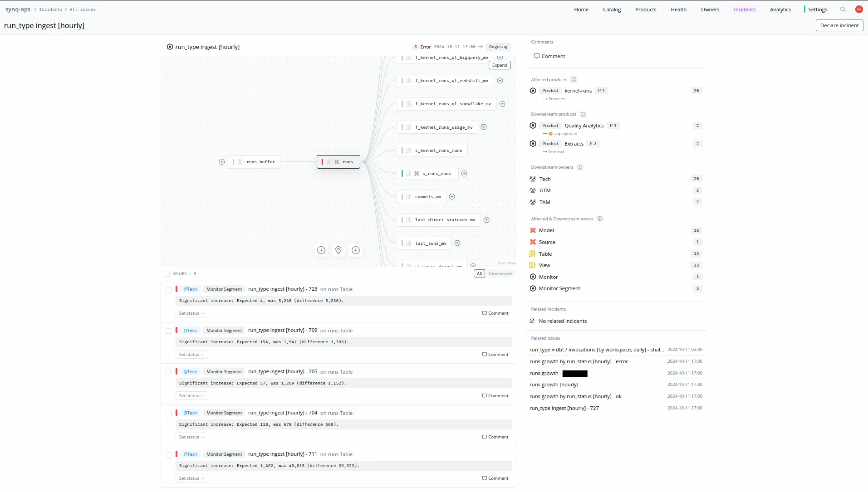Check the select-all ISSUES checkbox
This screenshot has width=868, height=492.
point(167,274)
